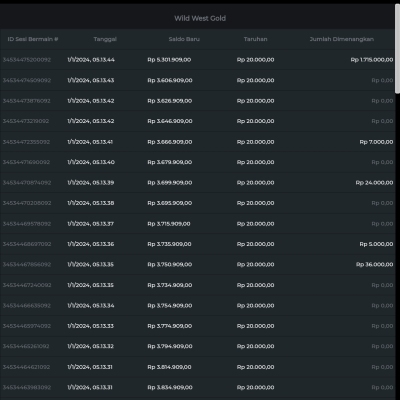Click balance Rp 3.695.909,00
The width and height of the screenshot is (400, 400).
(170, 203)
